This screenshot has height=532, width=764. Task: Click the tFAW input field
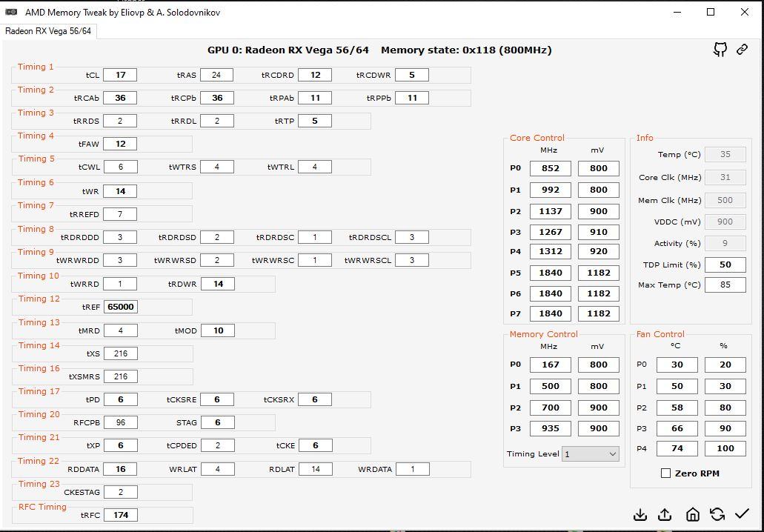(120, 144)
